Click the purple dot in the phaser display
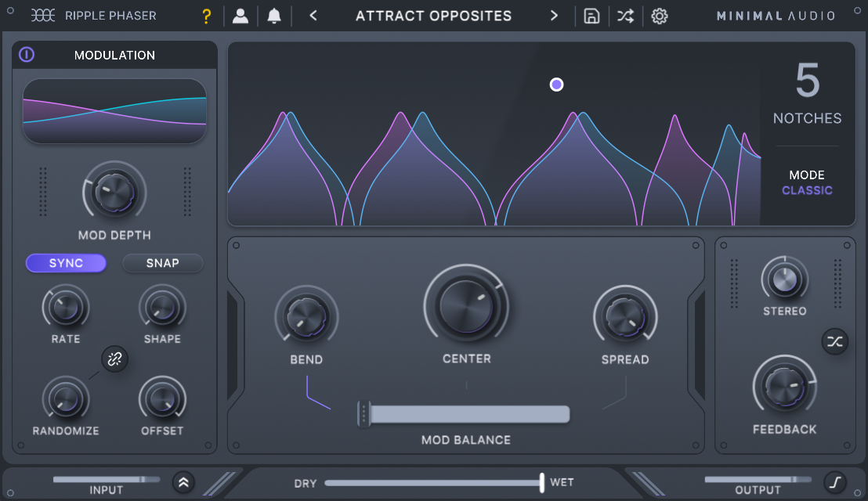 click(x=556, y=85)
